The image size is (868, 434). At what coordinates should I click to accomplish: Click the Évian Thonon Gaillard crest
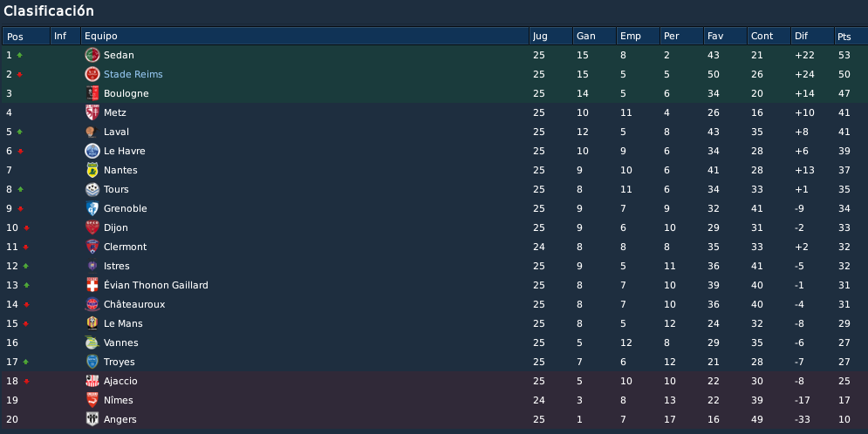92,285
